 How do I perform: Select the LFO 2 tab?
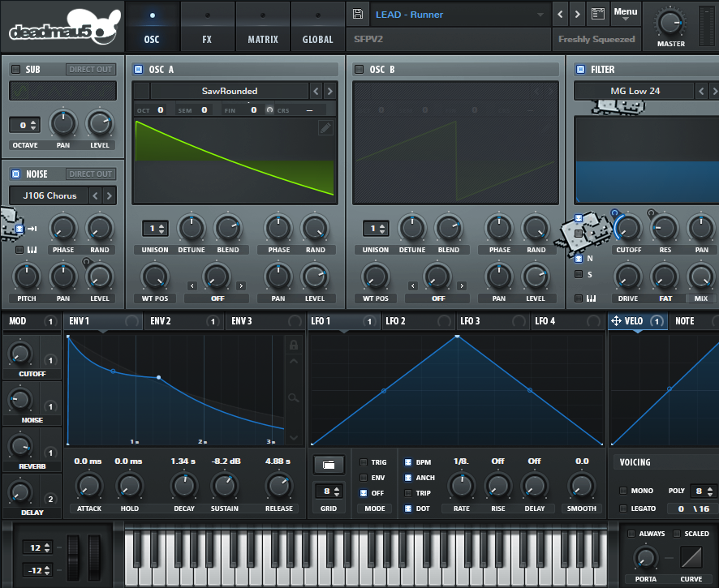418,321
